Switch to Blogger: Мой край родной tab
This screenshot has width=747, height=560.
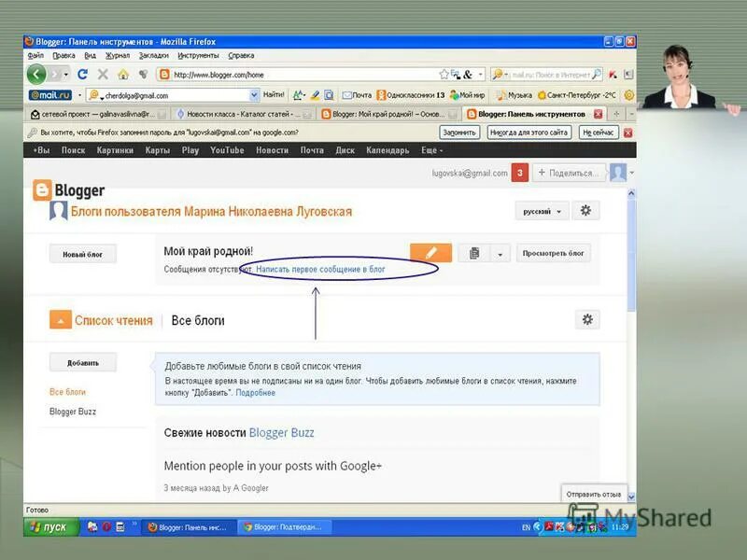389,114
